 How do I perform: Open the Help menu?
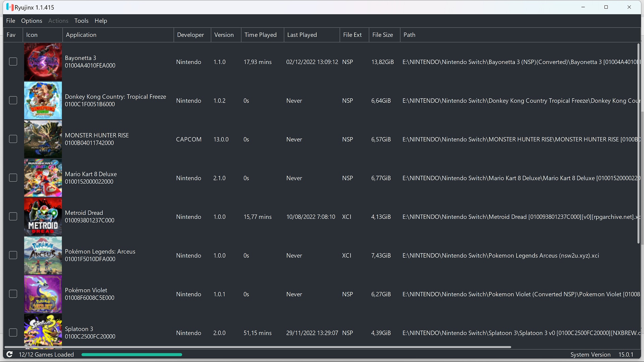pyautogui.click(x=101, y=21)
